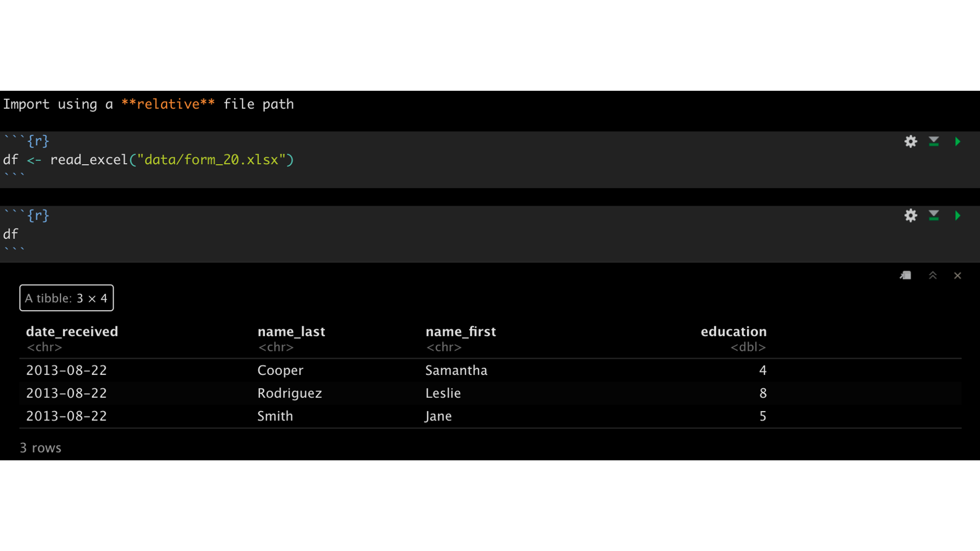Click the education column header
Viewport: 980px width, 551px height.
(734, 331)
